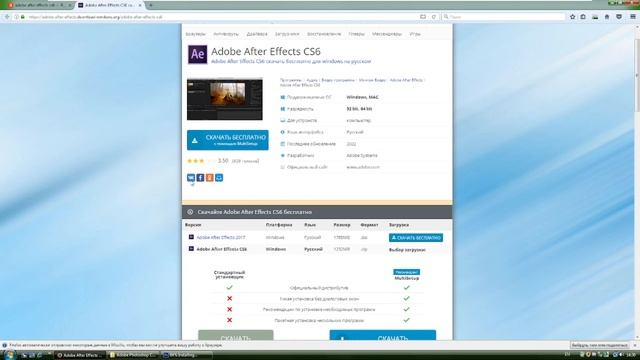Click the Выбрать data-sharing button in notification bar
The image size is (640, 360).
[599, 345]
